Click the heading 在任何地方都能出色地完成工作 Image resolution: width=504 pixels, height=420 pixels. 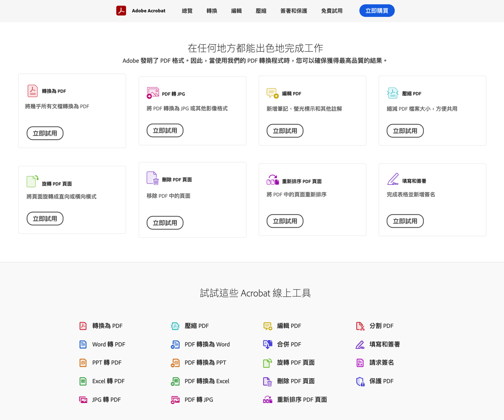[255, 48]
